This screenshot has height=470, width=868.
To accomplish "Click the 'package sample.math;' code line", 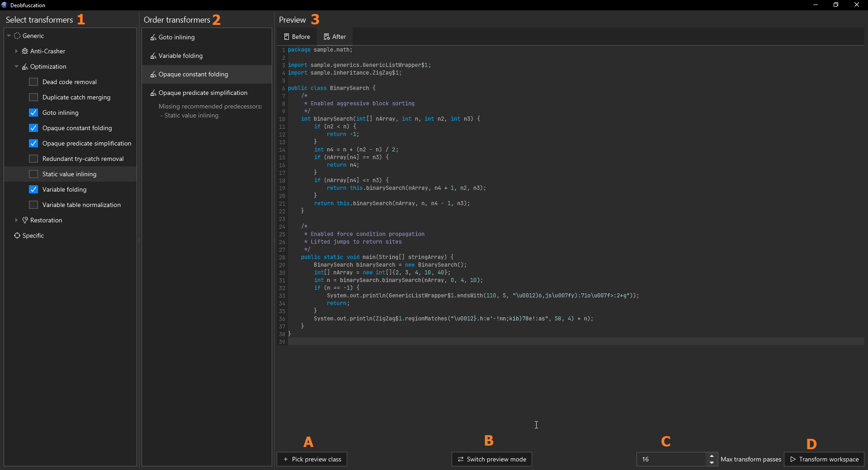I will [x=320, y=50].
